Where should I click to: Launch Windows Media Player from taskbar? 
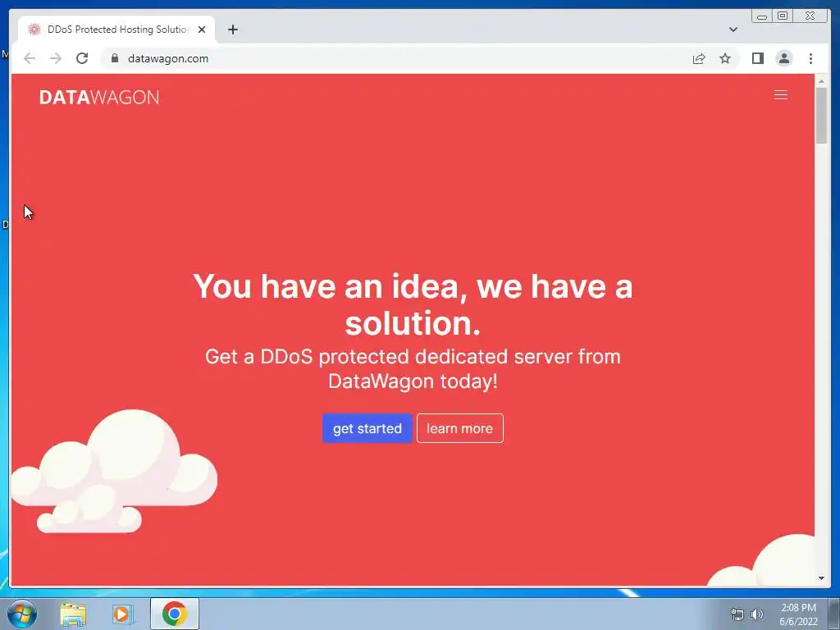pyautogui.click(x=123, y=614)
